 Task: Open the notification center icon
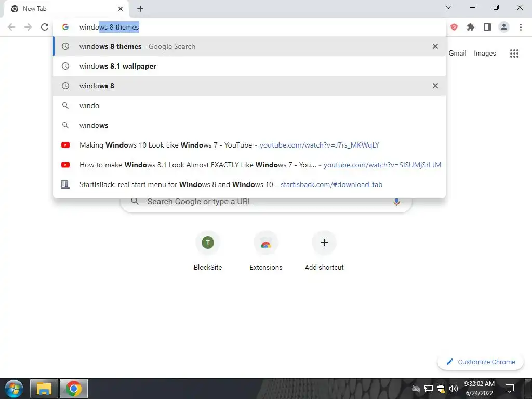(510, 389)
